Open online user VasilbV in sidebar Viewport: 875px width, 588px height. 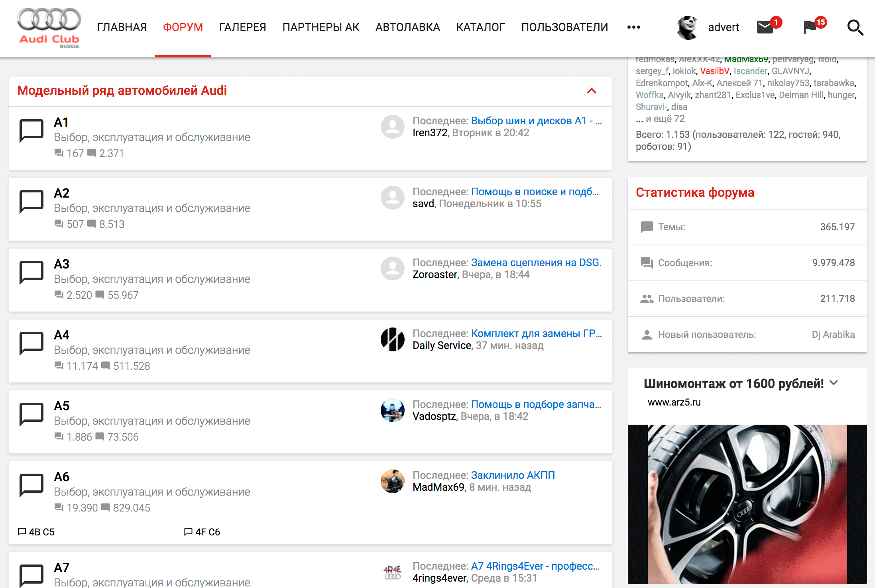tap(715, 71)
